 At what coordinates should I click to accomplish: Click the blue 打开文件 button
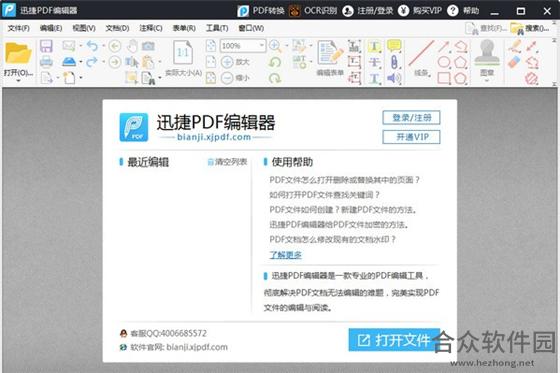click(394, 340)
